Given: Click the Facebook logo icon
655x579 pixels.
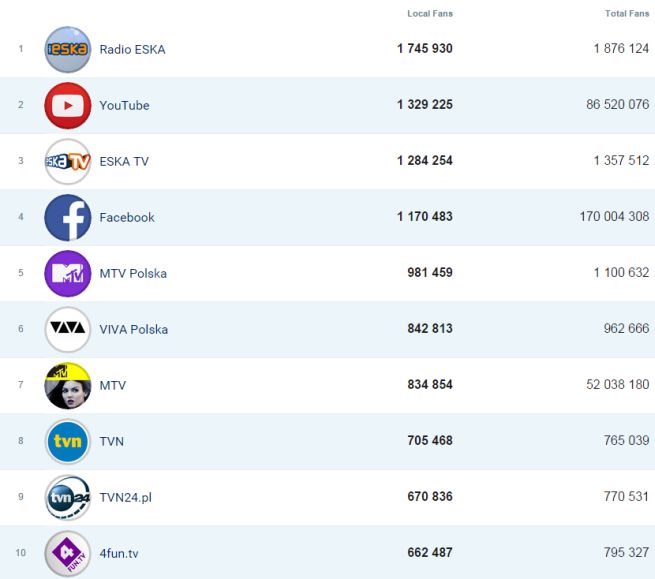Looking at the screenshot, I should (67, 217).
